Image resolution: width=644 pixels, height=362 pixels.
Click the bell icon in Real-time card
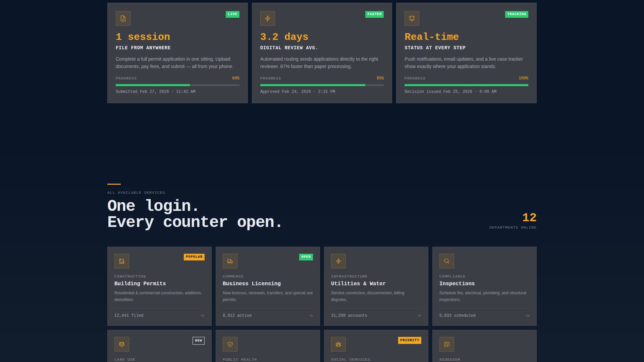[x=412, y=18]
